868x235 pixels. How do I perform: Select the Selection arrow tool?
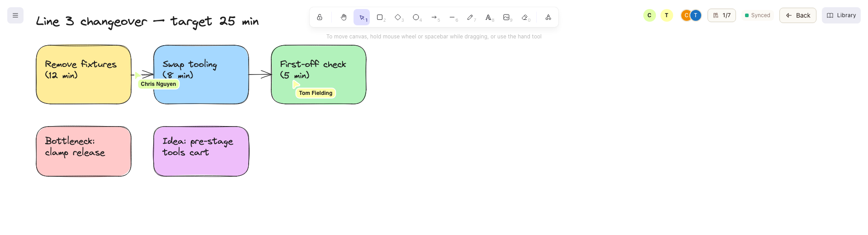[362, 17]
